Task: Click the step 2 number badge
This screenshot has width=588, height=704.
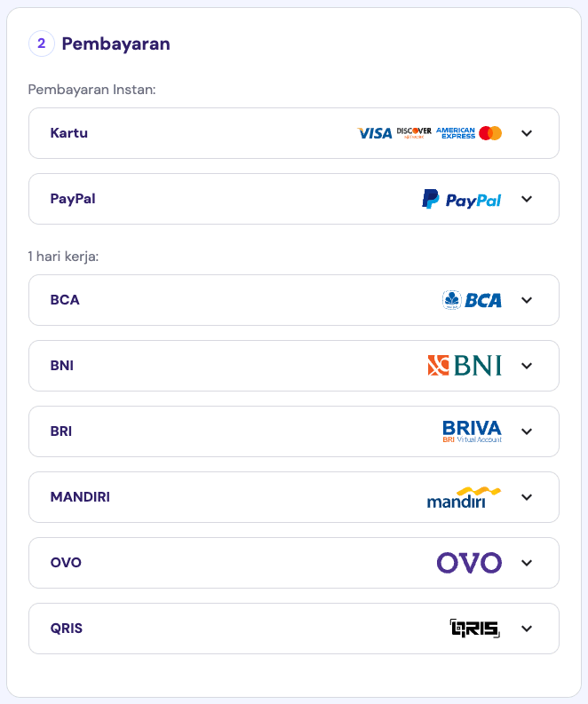Action: point(41,44)
